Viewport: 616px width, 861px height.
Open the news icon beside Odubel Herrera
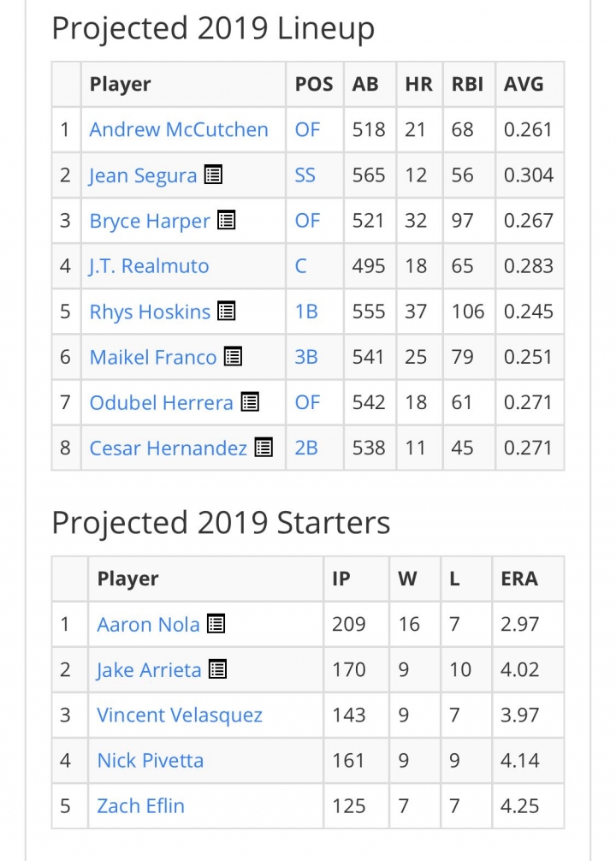point(250,402)
